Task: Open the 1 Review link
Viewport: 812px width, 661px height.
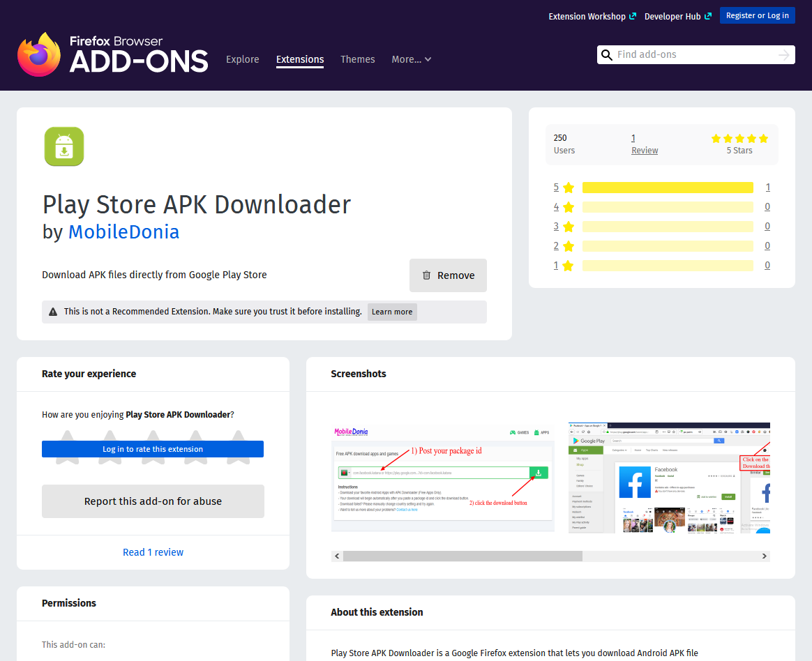Action: pos(644,144)
